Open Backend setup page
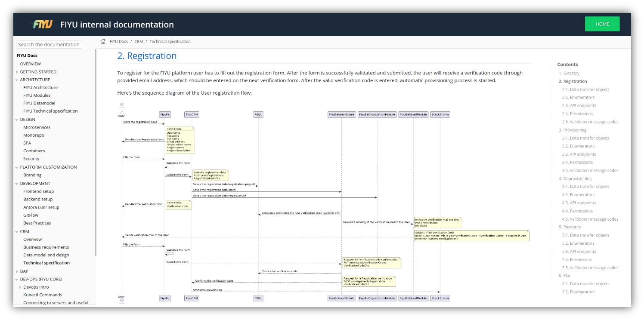This screenshot has height=320, width=644. tap(38, 199)
